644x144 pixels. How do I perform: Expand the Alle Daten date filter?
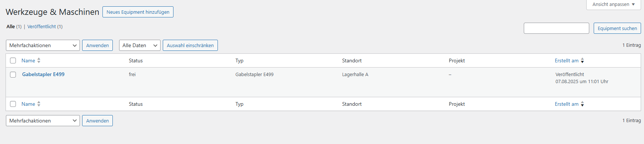(140, 45)
